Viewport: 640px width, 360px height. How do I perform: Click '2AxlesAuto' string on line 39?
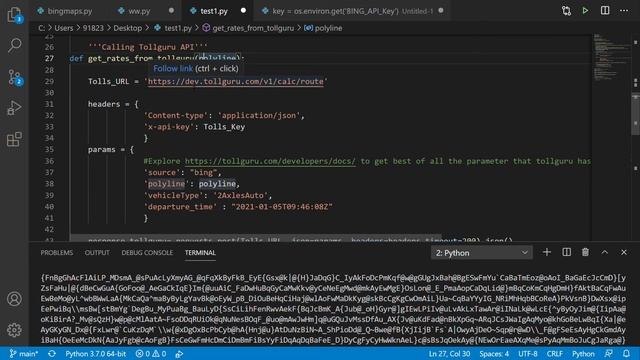(240, 195)
